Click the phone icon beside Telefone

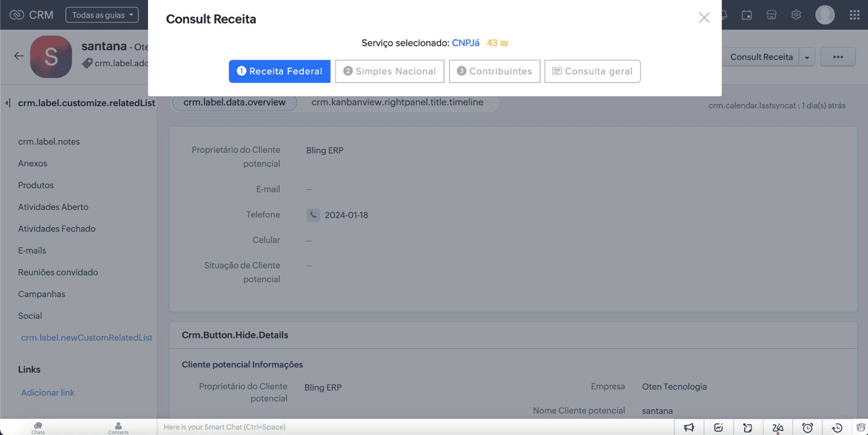pos(313,215)
